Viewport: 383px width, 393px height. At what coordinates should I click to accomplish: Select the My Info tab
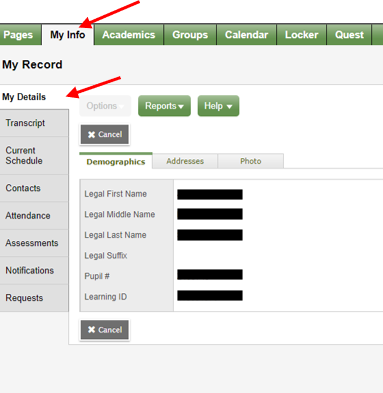[x=68, y=35]
